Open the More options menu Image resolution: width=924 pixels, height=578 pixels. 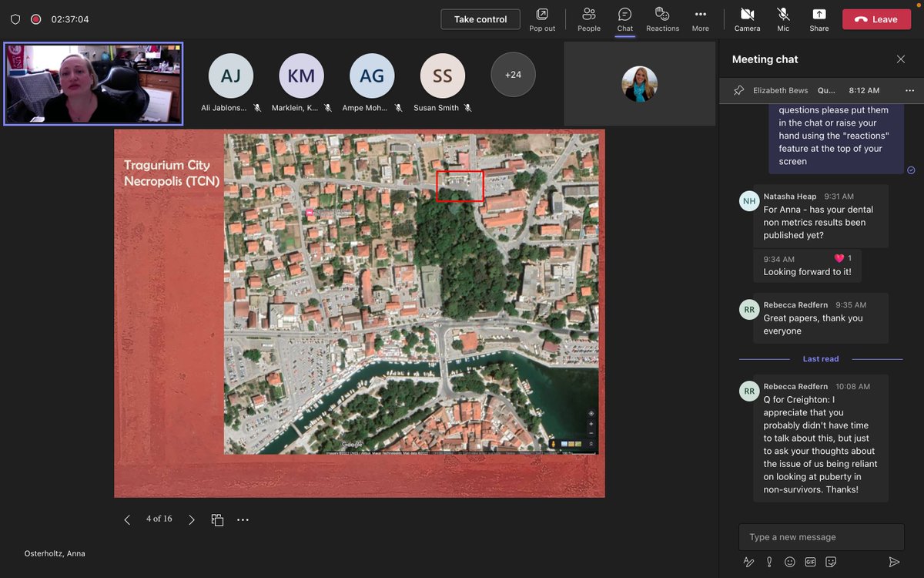tap(700, 15)
